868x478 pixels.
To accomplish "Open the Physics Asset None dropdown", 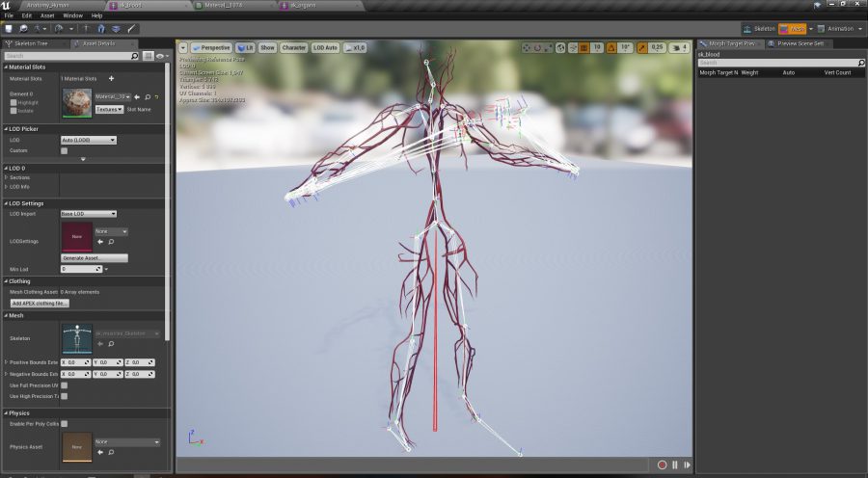I will click(x=127, y=442).
